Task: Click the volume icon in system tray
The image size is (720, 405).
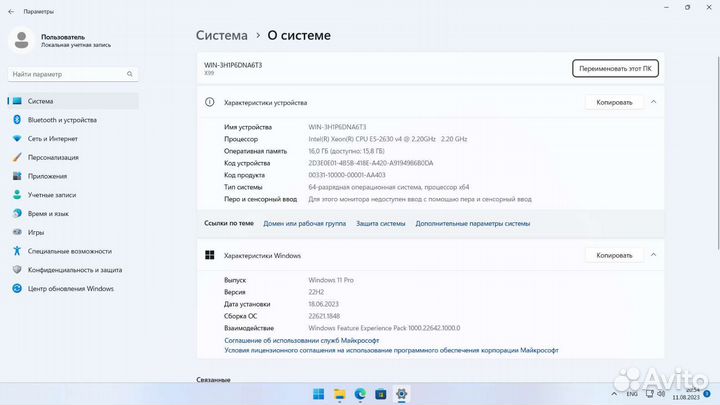Action: pyautogui.click(x=661, y=394)
